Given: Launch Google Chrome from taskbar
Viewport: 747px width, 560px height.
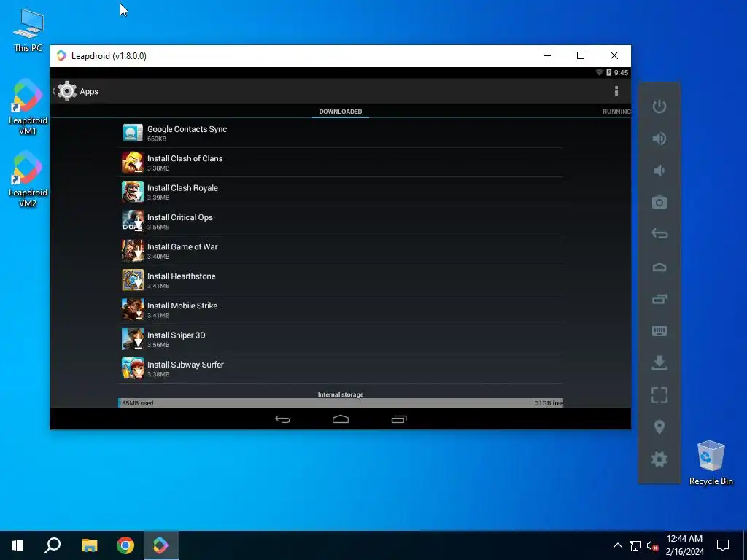Looking at the screenshot, I should click(125, 545).
